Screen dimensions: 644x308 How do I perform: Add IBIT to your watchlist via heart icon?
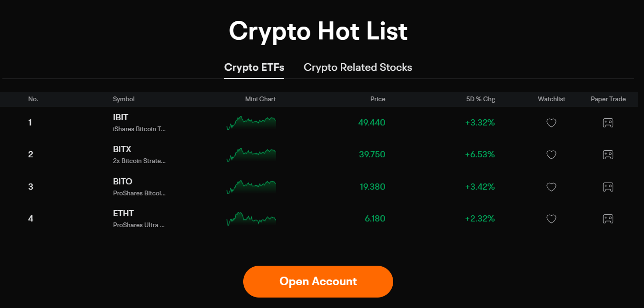click(x=551, y=123)
